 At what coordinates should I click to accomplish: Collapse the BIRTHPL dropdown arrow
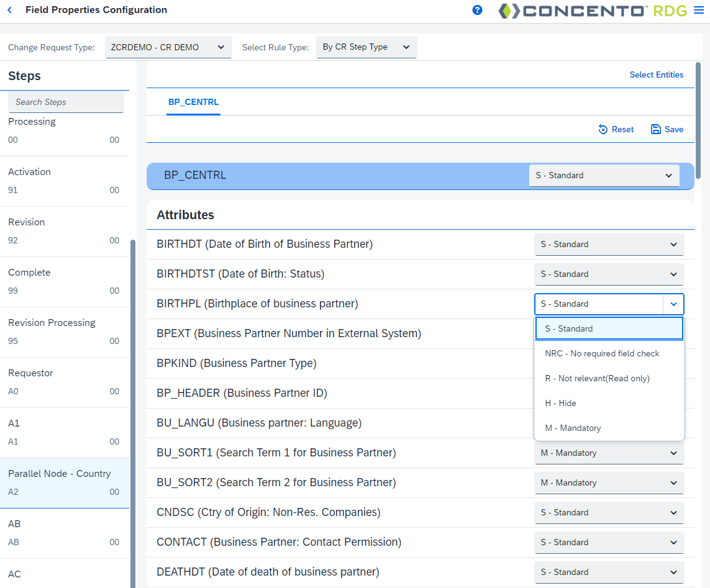click(673, 304)
